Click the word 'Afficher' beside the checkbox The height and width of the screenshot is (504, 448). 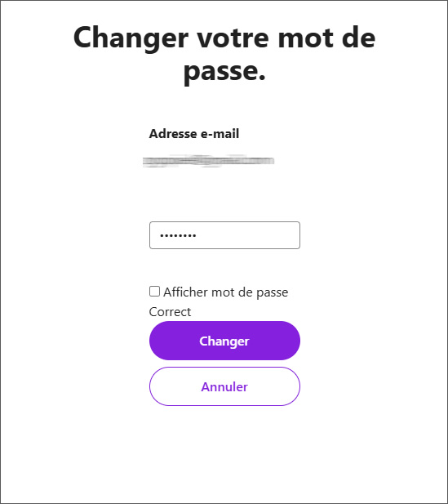click(x=185, y=292)
